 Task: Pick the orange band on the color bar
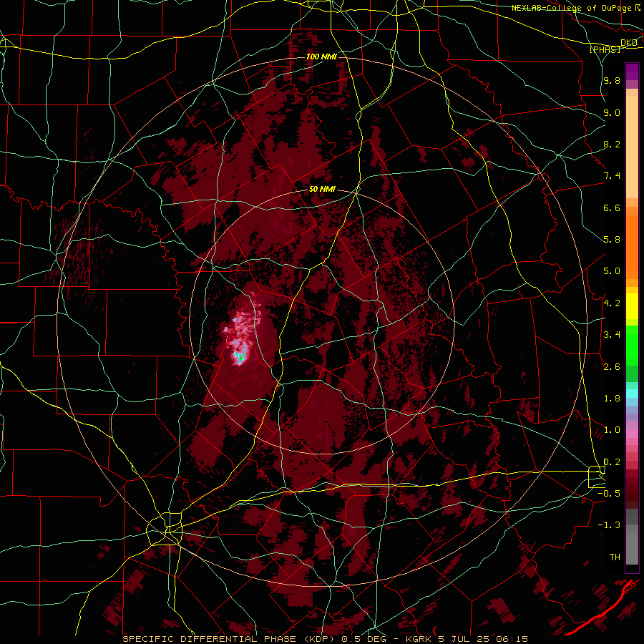632,246
